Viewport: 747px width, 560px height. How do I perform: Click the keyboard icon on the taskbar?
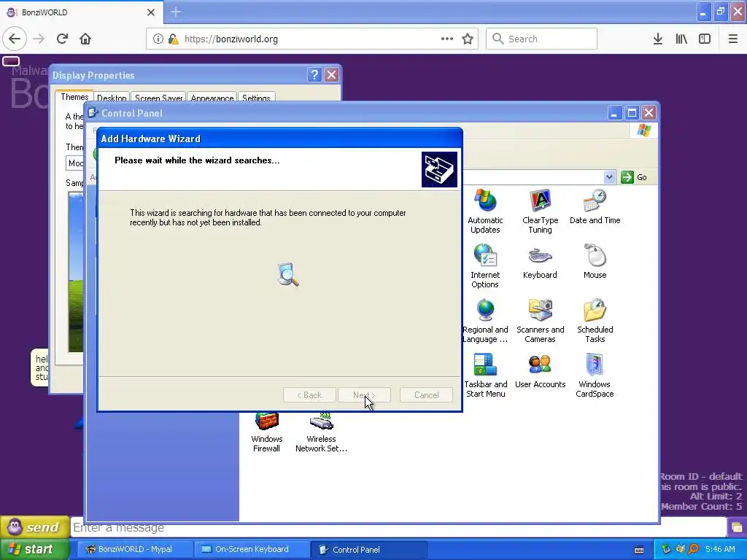click(x=639, y=550)
